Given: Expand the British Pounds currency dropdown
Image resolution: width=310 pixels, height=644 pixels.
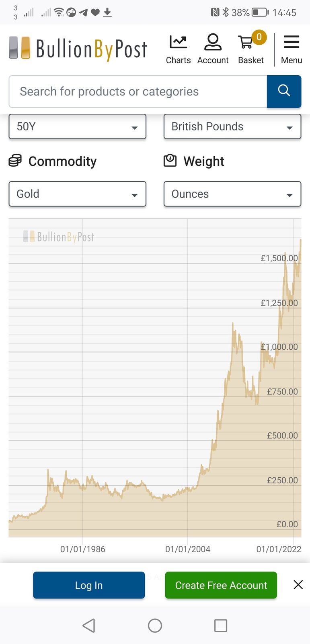Looking at the screenshot, I should 232,127.
